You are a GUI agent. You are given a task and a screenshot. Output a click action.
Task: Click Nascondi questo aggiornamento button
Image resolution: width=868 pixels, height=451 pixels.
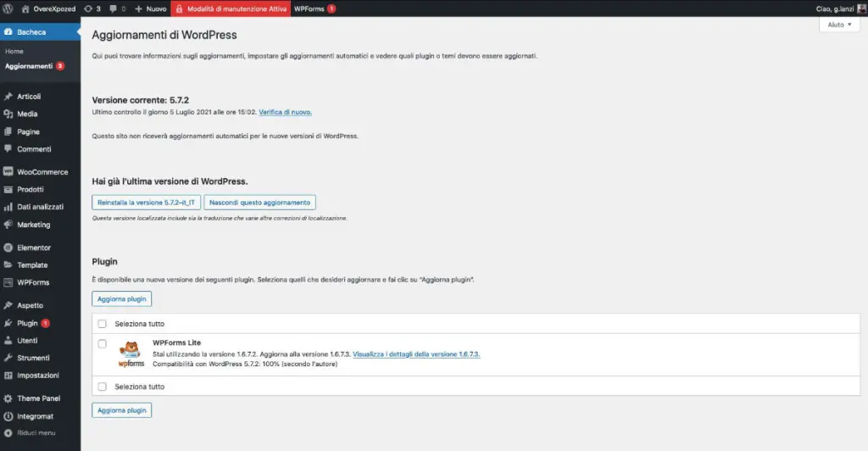[259, 203]
